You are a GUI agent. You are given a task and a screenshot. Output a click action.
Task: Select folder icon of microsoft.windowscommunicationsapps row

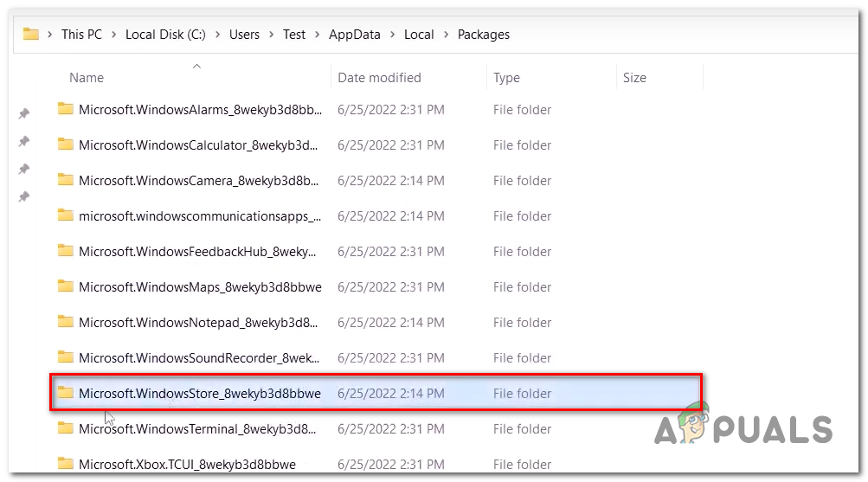coord(65,215)
